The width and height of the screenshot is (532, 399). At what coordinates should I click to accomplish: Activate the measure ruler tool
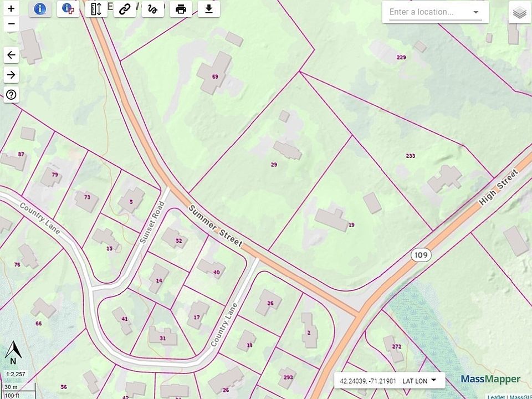pyautogui.click(x=96, y=9)
